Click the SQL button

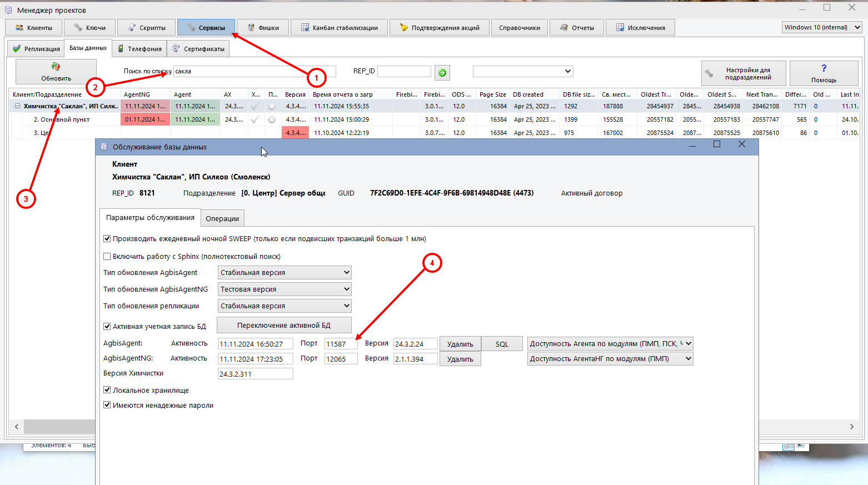point(502,344)
